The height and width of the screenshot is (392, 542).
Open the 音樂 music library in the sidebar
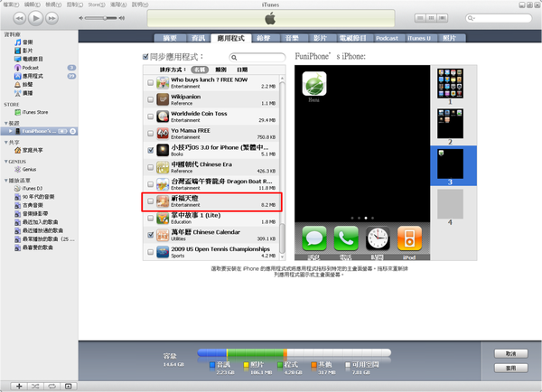(x=23, y=42)
